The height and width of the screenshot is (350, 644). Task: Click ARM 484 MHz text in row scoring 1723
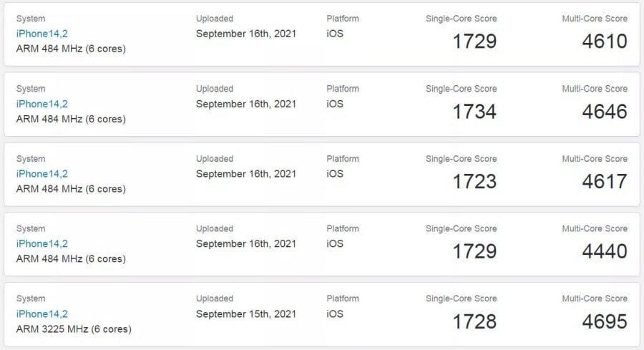click(x=71, y=189)
